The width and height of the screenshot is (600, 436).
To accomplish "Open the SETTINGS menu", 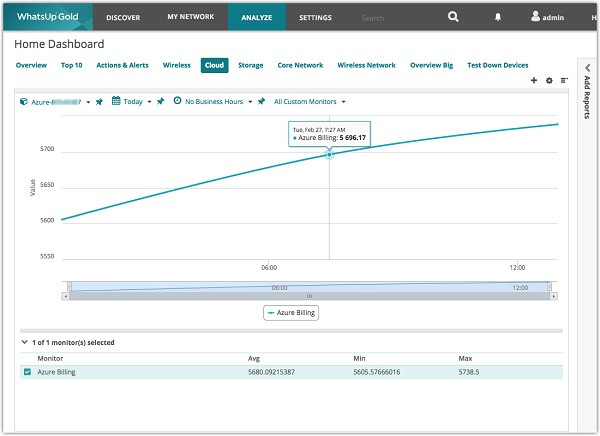I will tap(315, 17).
